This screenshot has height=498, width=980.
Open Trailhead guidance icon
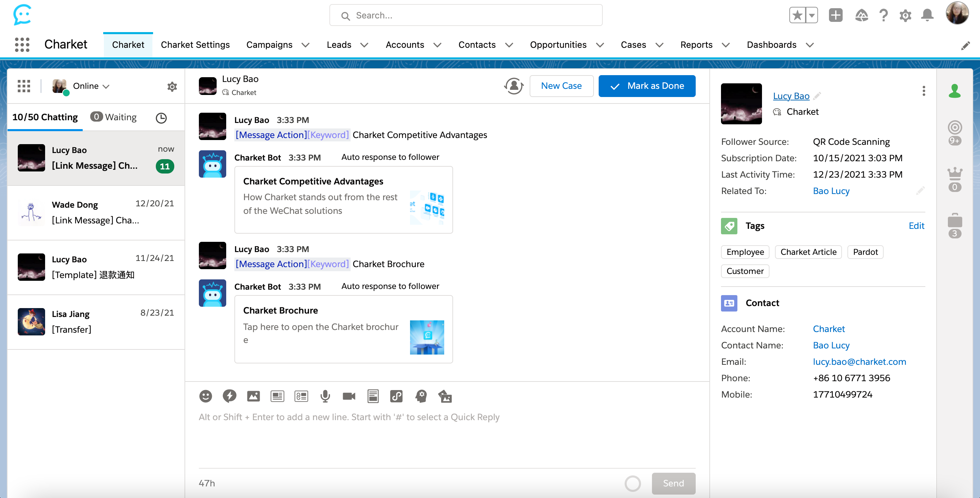pos(861,16)
